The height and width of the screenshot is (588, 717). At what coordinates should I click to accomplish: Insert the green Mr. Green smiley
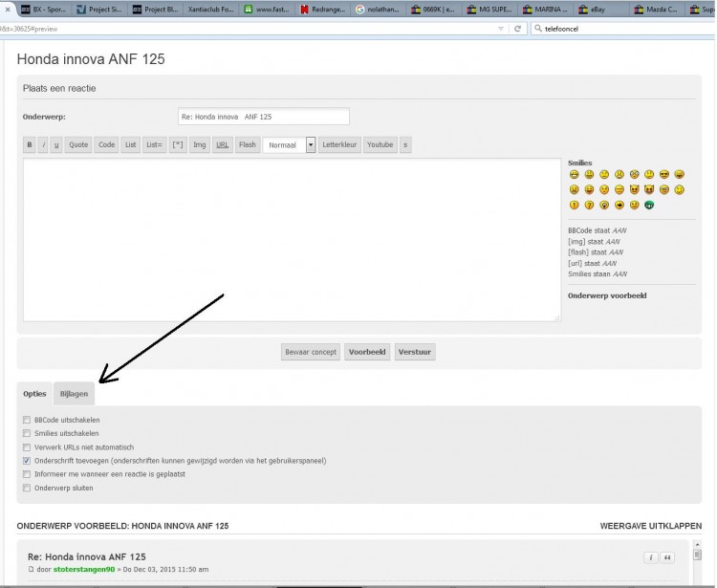click(649, 205)
